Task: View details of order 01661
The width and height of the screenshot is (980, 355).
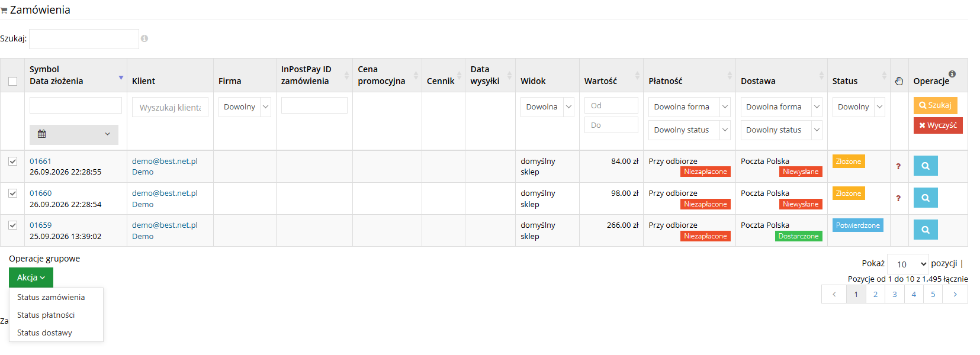Action: click(926, 166)
